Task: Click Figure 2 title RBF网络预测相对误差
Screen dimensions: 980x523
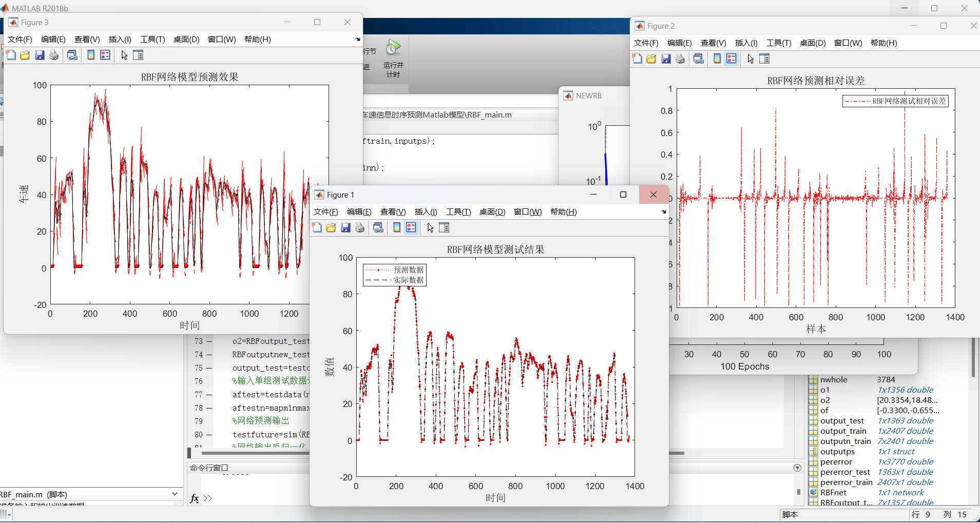Action: (x=816, y=81)
